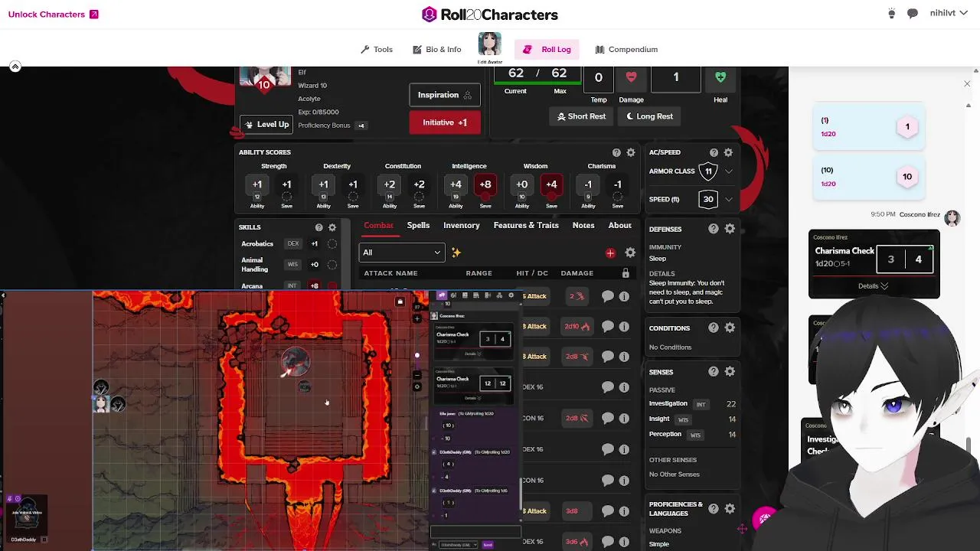This screenshot has height=551, width=980.
Task: Open the Skills panel settings gear
Action: [x=332, y=227]
